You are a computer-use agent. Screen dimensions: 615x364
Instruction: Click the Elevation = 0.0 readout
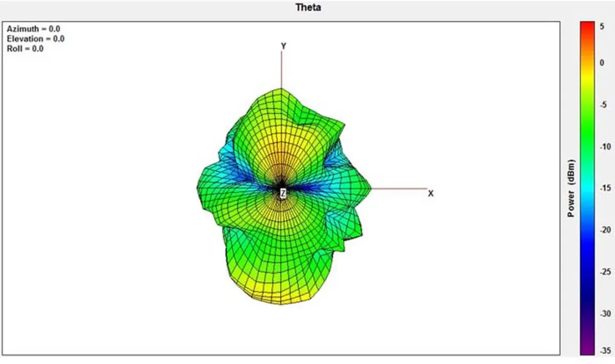(36, 39)
